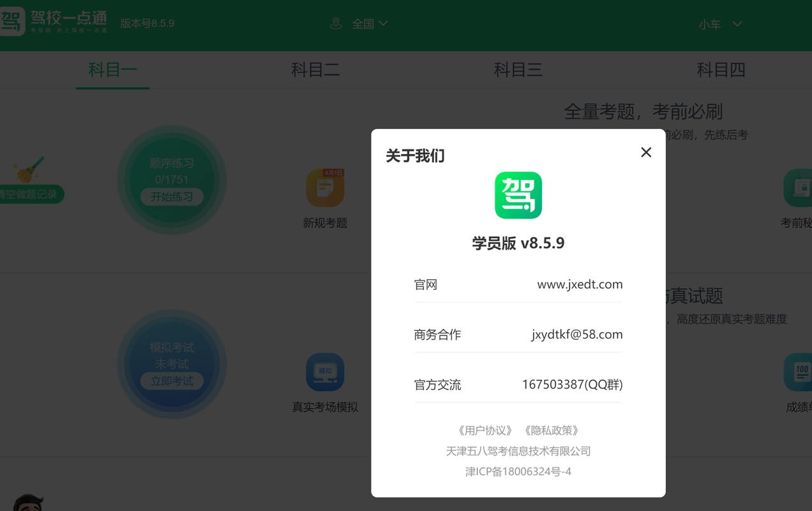The width and height of the screenshot is (812, 511).
Task: Switch to the 科目三 tab
Action: click(518, 70)
